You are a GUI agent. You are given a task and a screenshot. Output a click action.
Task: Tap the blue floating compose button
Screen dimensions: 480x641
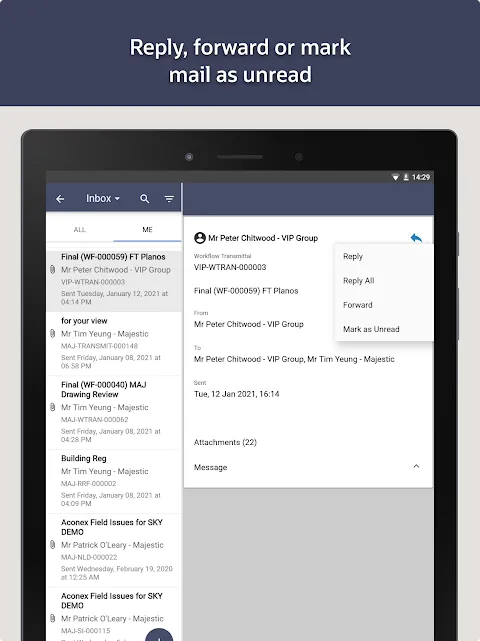tap(159, 634)
